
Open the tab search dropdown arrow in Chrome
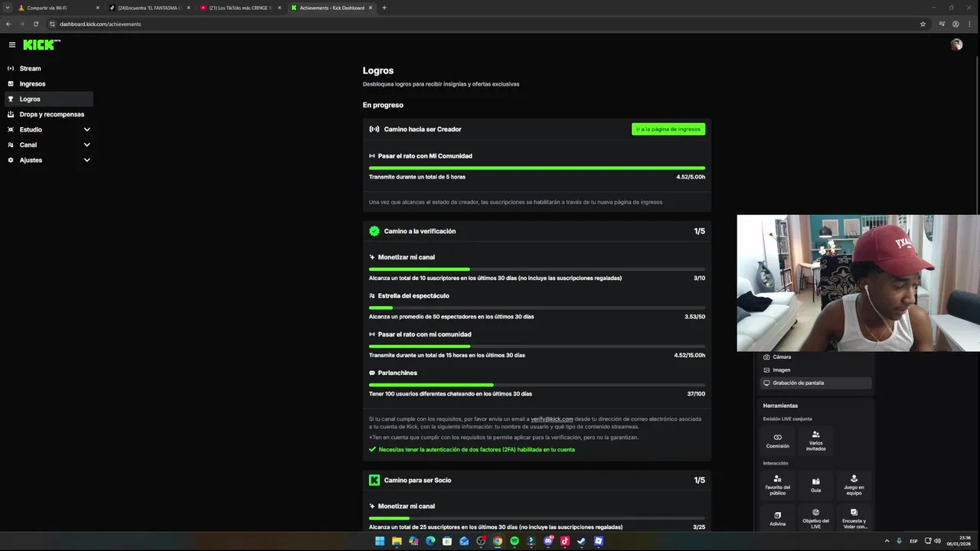(8, 8)
